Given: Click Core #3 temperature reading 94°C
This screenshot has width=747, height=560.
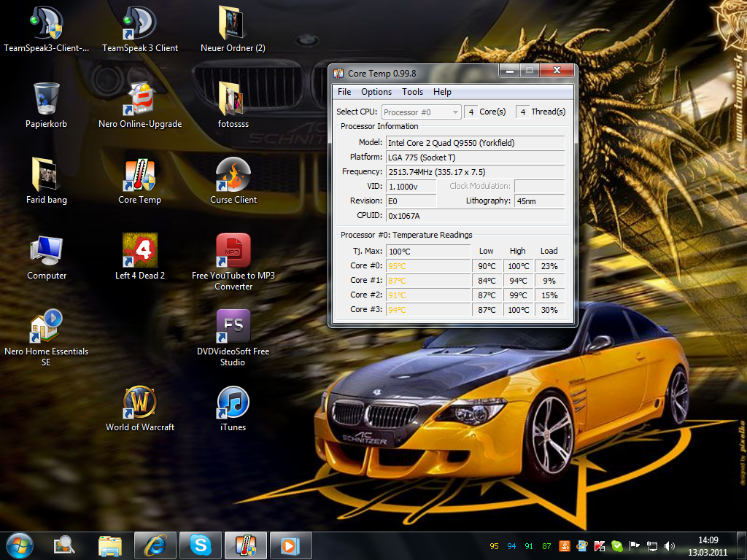Looking at the screenshot, I should pyautogui.click(x=428, y=310).
